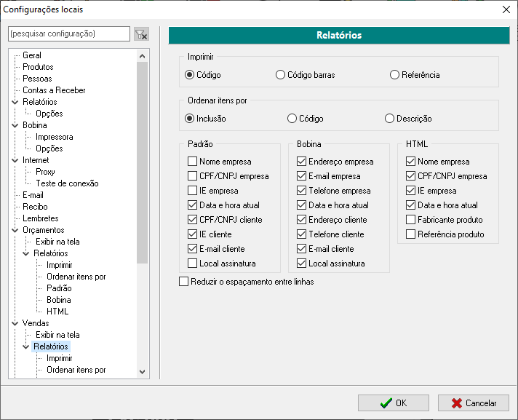Collapse the Internet tree node
This screenshot has width=518, height=420.
[15, 160]
